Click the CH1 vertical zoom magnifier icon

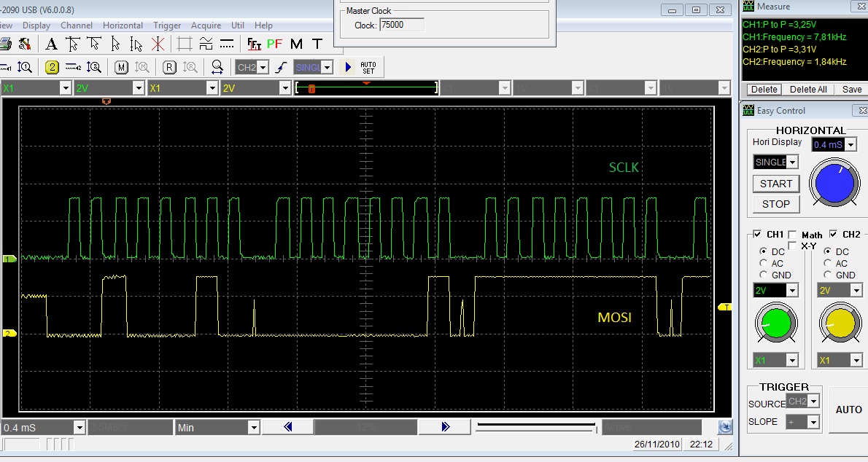coord(24,68)
